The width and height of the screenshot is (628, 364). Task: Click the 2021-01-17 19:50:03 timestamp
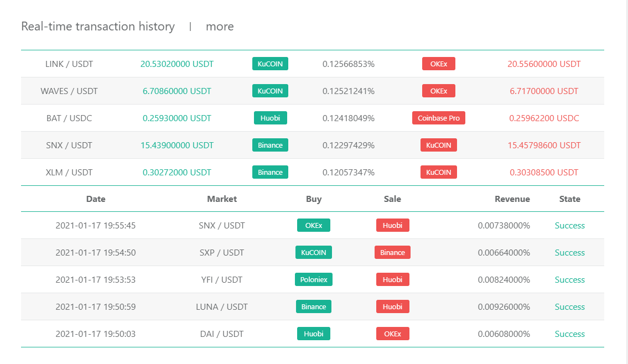click(96, 334)
